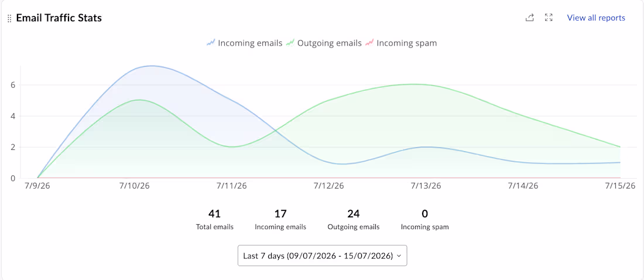Expand chart to fullscreen
The width and height of the screenshot is (644, 280).
(x=549, y=18)
